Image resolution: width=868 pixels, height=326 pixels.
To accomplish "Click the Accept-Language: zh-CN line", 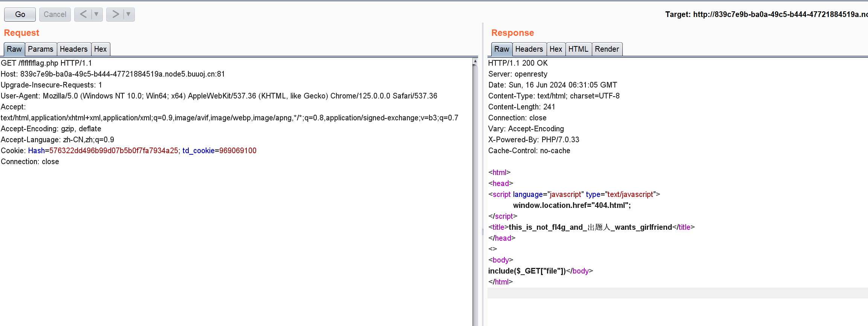I will click(x=57, y=140).
